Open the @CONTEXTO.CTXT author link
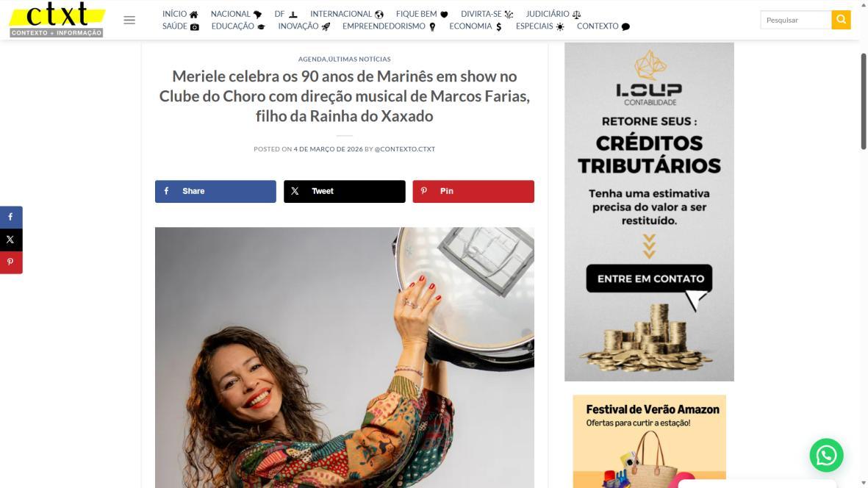The width and height of the screenshot is (868, 488). pyautogui.click(x=405, y=149)
